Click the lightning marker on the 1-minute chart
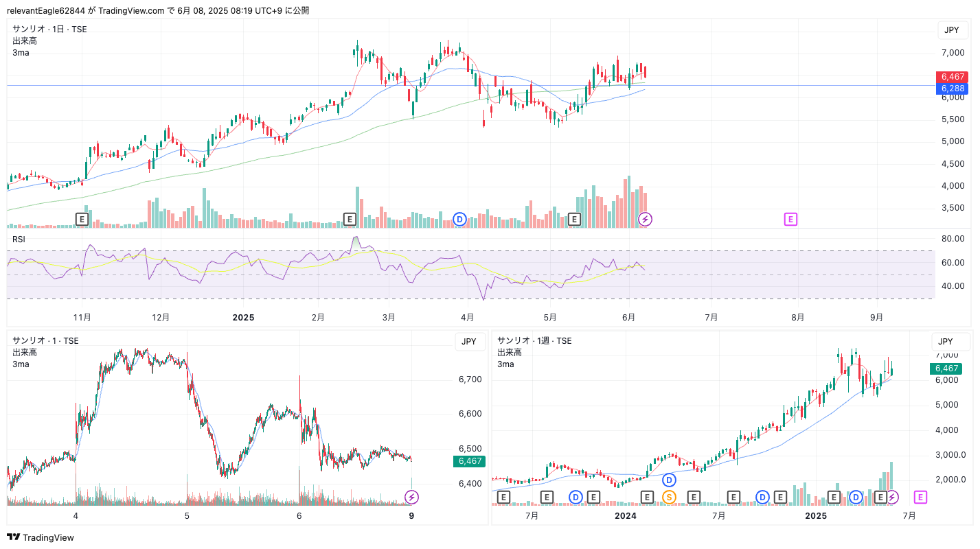980x549 pixels. [x=411, y=497]
